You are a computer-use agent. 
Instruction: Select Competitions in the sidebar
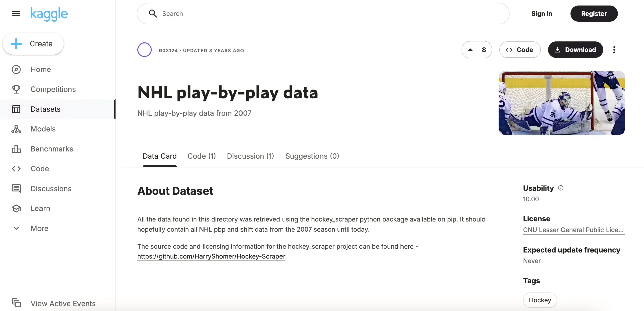58,89
